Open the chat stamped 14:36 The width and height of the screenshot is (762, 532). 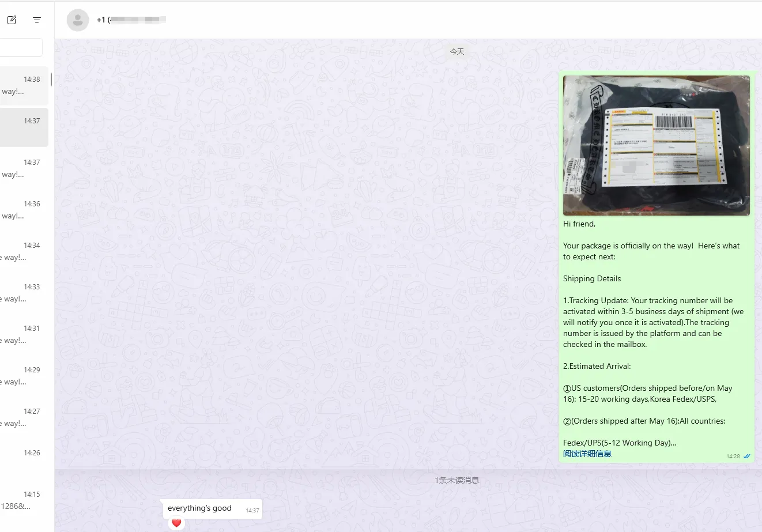coord(24,210)
